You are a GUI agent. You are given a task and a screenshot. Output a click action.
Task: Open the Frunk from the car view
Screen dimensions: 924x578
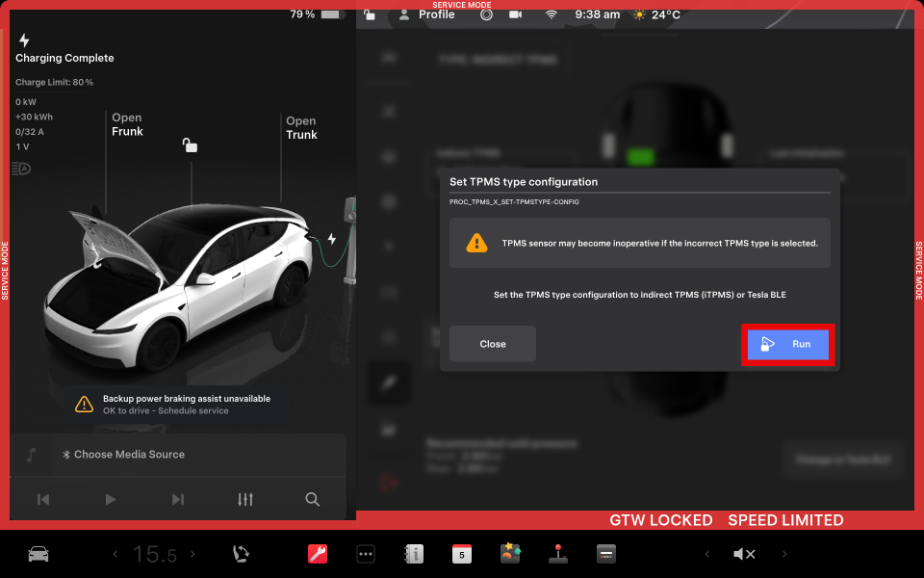coord(127,124)
